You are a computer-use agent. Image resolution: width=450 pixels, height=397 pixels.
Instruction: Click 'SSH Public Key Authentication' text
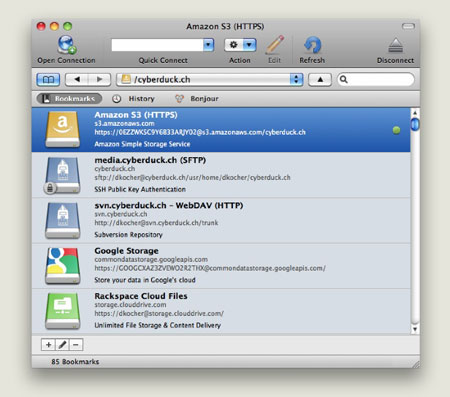coord(140,189)
